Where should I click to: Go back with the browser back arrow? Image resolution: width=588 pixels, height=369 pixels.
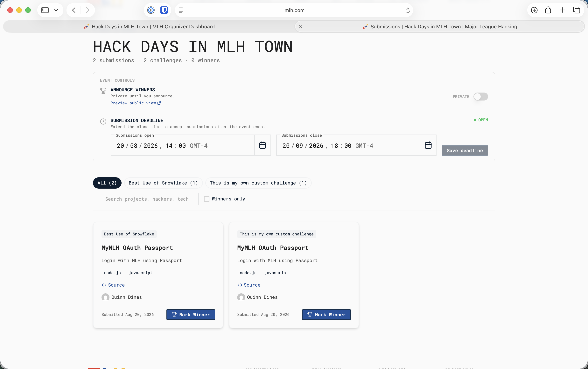[x=74, y=10]
